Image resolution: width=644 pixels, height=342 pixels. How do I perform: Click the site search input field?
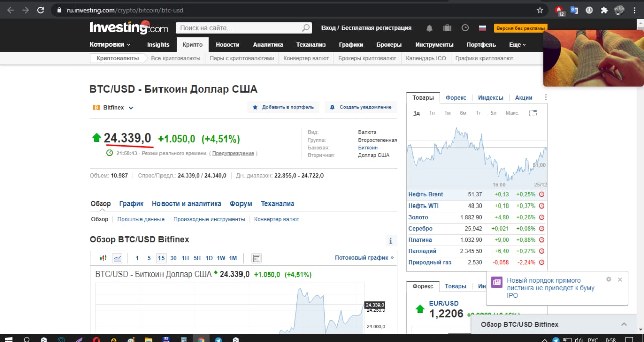click(239, 28)
